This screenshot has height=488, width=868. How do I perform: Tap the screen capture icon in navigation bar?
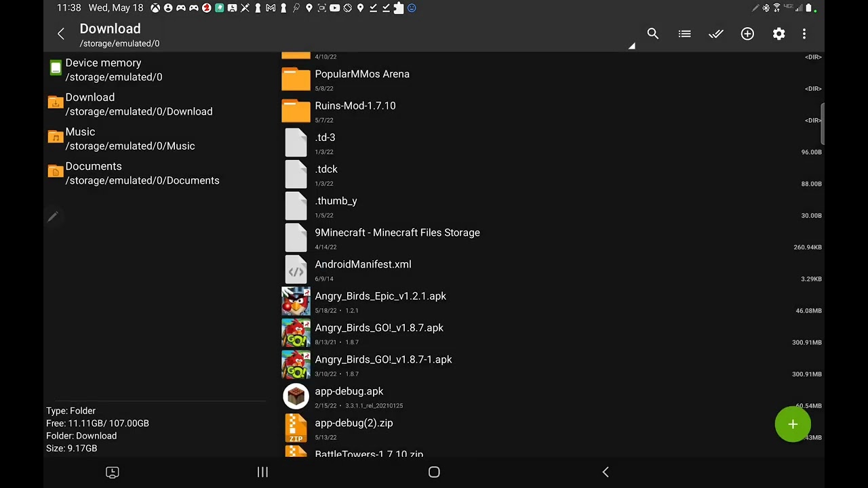pyautogui.click(x=113, y=472)
